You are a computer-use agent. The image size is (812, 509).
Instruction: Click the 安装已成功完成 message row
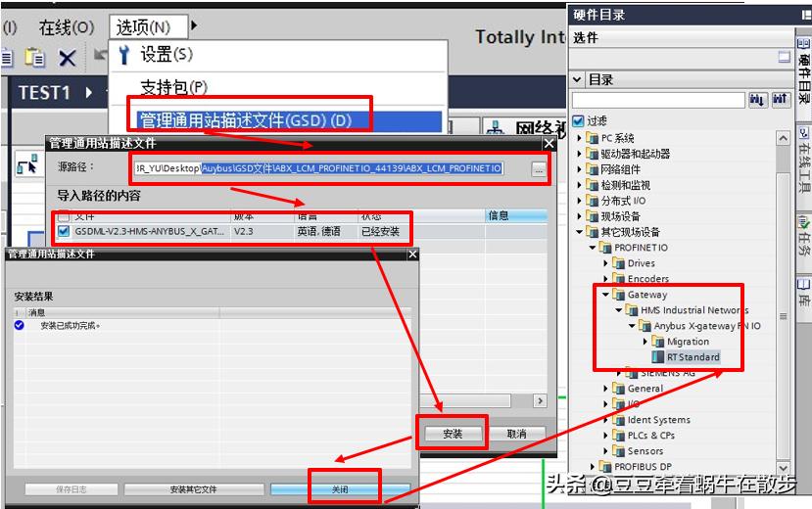point(213,325)
